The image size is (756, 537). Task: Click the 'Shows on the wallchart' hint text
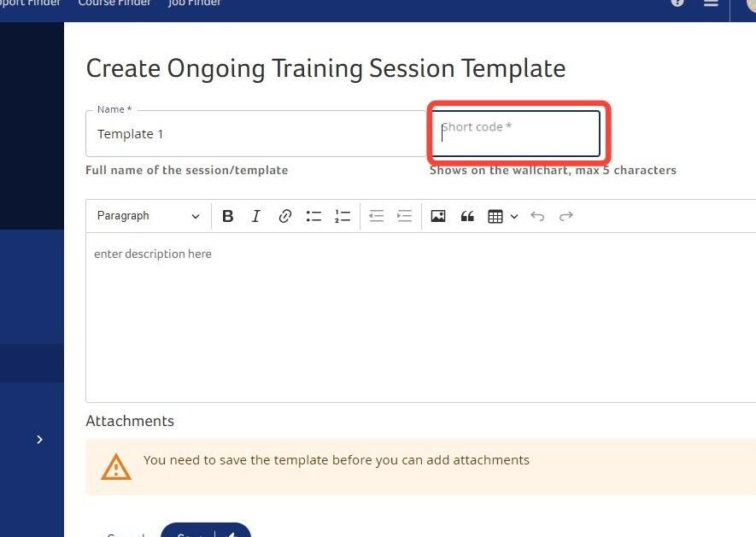pyautogui.click(x=553, y=170)
